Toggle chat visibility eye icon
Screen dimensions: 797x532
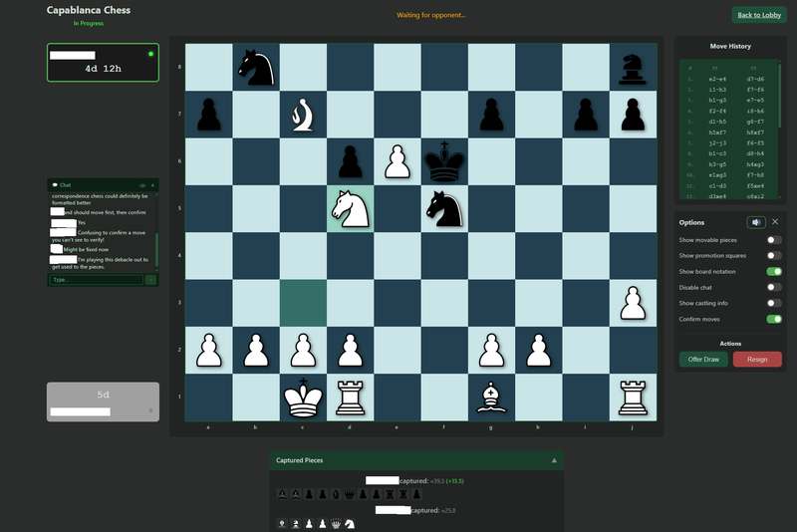[142, 185]
